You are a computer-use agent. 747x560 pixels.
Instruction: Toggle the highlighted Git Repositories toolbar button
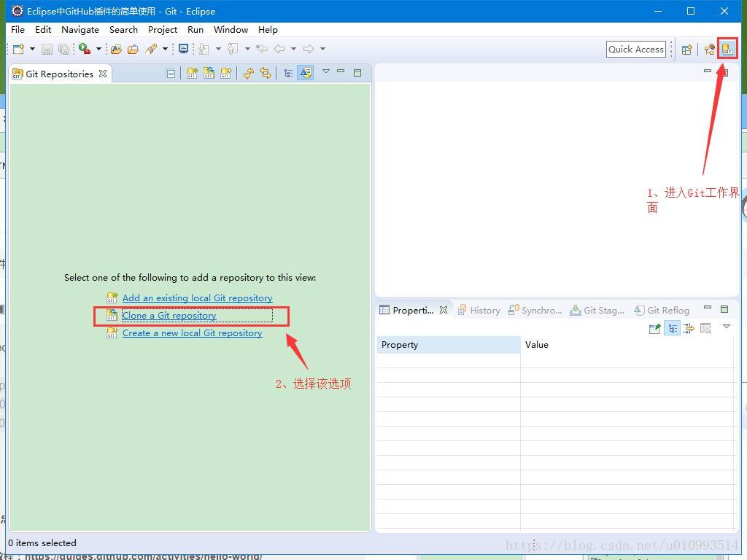tap(306, 73)
